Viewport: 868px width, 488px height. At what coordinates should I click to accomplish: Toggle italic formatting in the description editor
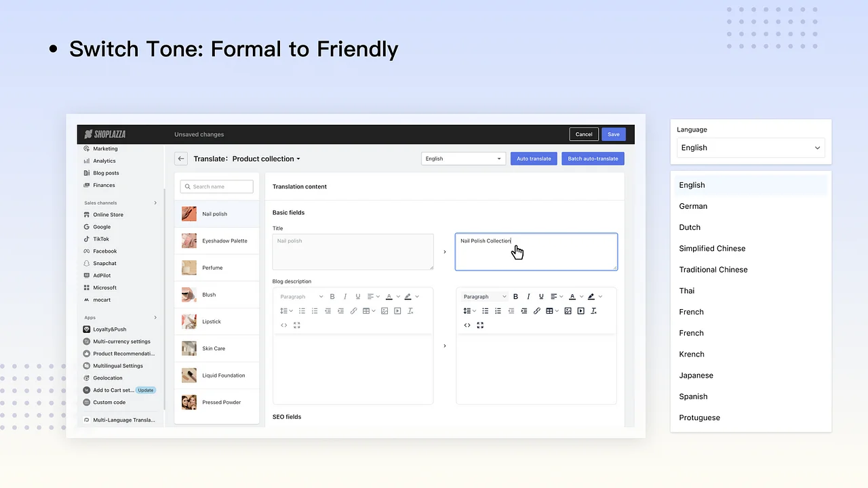tap(528, 297)
